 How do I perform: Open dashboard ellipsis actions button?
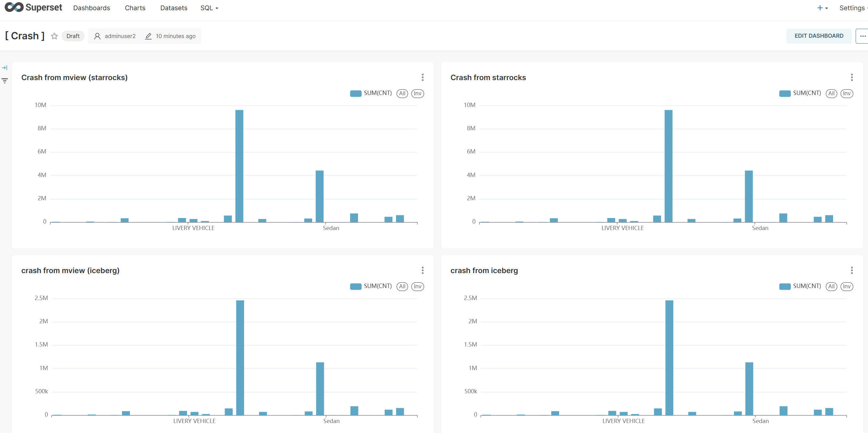862,36
